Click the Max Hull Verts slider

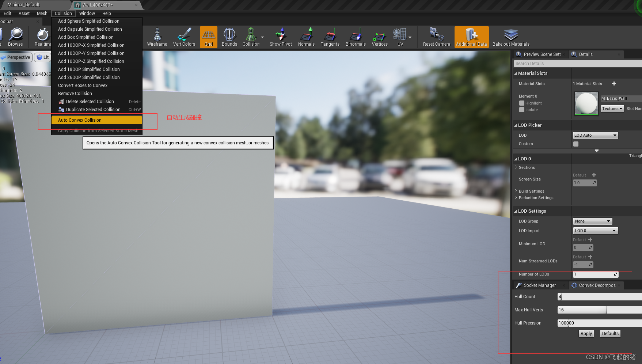600,310
